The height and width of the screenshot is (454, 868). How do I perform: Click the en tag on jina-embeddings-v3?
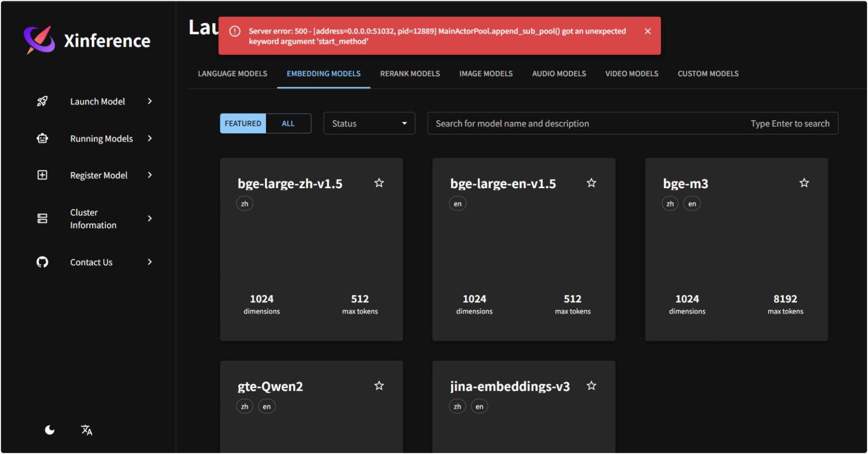[479, 407]
